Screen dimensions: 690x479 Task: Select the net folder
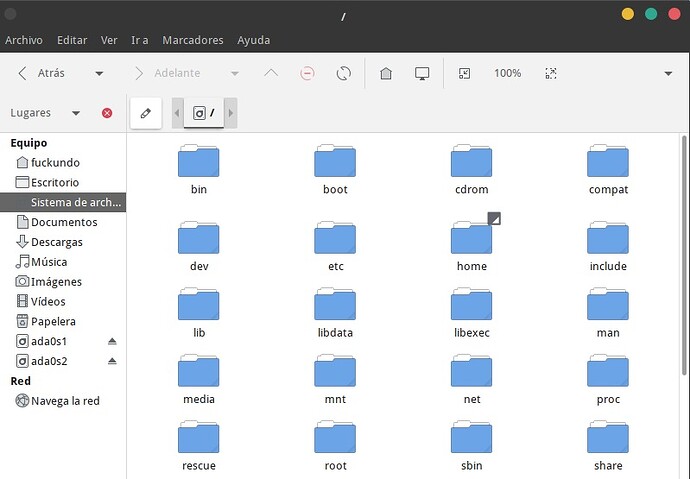click(471, 379)
